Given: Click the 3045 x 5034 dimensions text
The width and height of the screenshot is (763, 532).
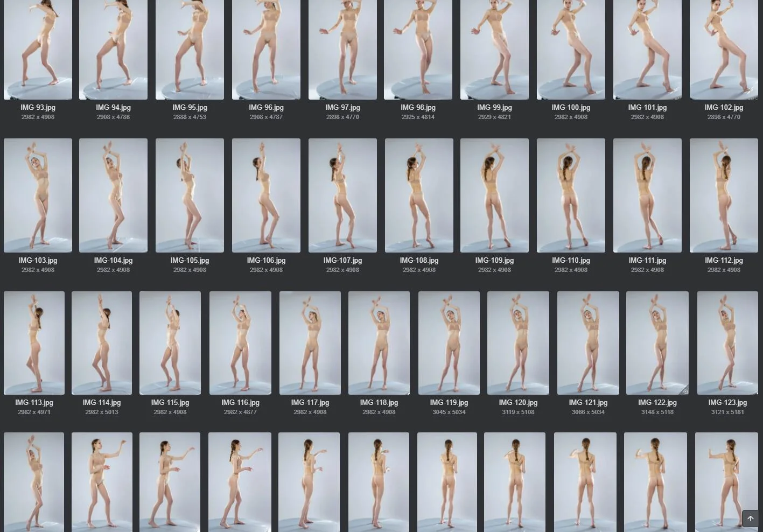Looking at the screenshot, I should (x=449, y=412).
